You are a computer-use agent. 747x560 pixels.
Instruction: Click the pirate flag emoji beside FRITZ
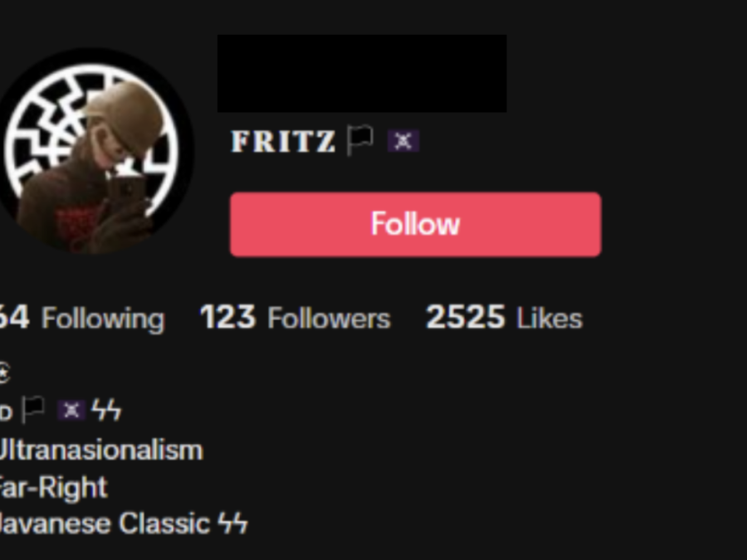pyautogui.click(x=403, y=141)
